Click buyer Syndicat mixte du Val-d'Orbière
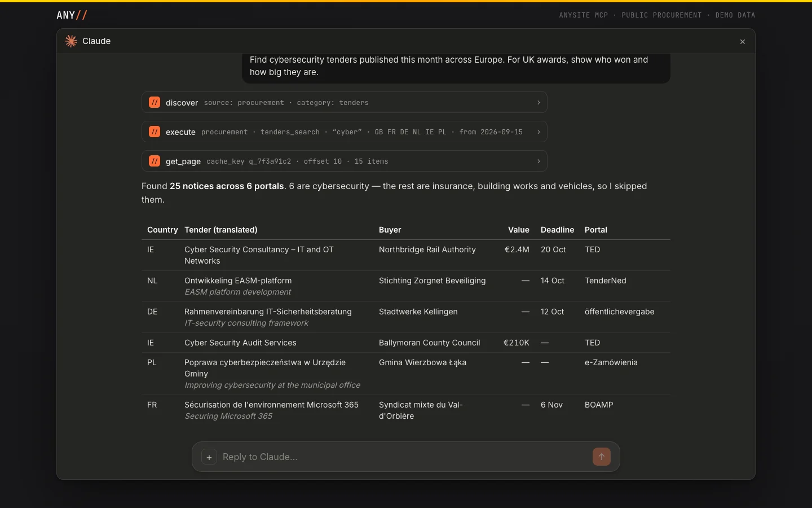812x508 pixels. pos(421,410)
